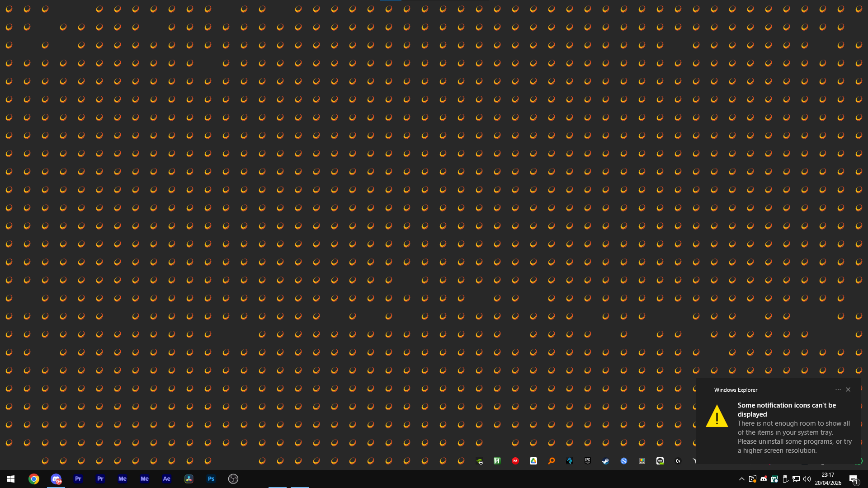Click the orange magnifier search tray icon
This screenshot has width=868, height=488.
pyautogui.click(x=552, y=461)
